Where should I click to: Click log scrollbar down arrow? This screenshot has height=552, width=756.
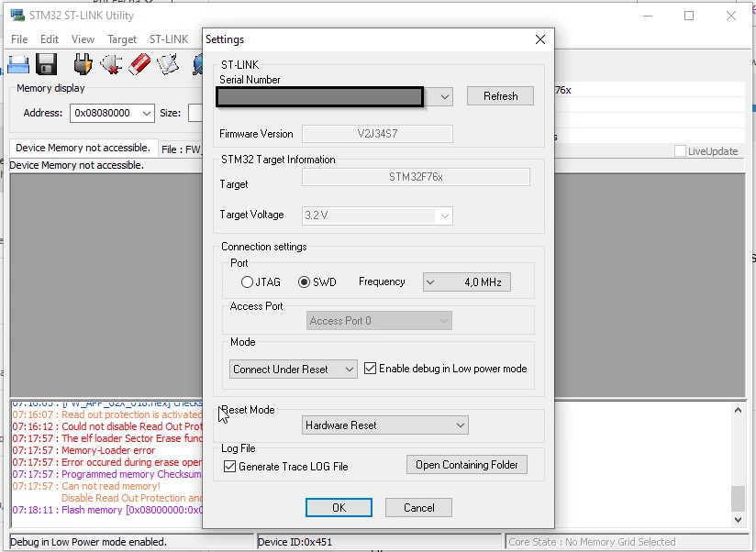(x=738, y=519)
